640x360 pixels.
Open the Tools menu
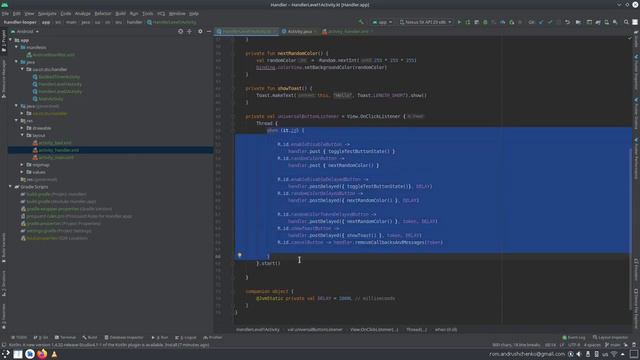147,13
